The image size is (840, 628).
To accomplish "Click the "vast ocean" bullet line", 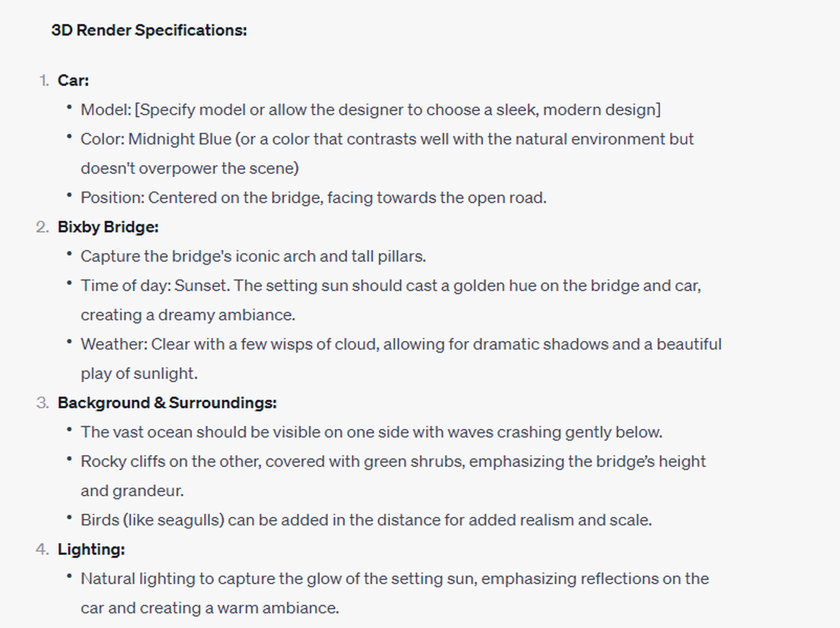I will [371, 432].
